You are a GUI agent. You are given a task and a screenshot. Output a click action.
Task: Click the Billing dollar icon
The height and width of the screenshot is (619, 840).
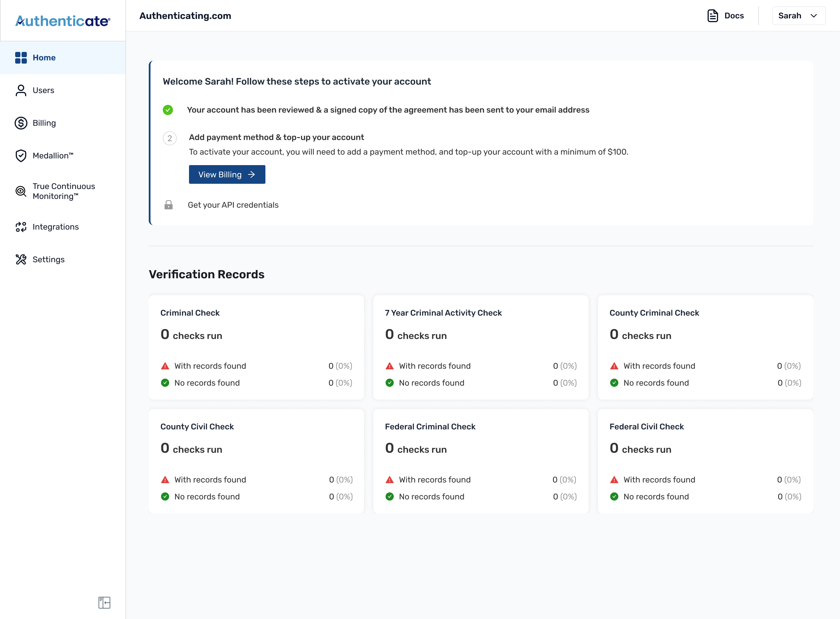tap(21, 123)
